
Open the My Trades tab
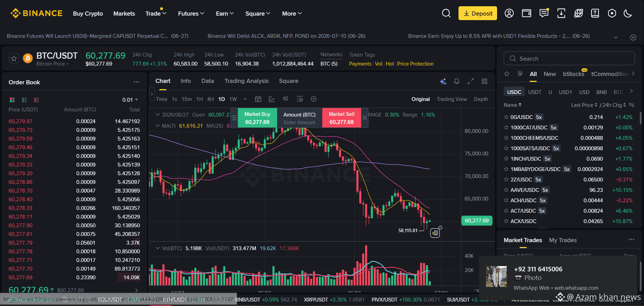point(563,240)
